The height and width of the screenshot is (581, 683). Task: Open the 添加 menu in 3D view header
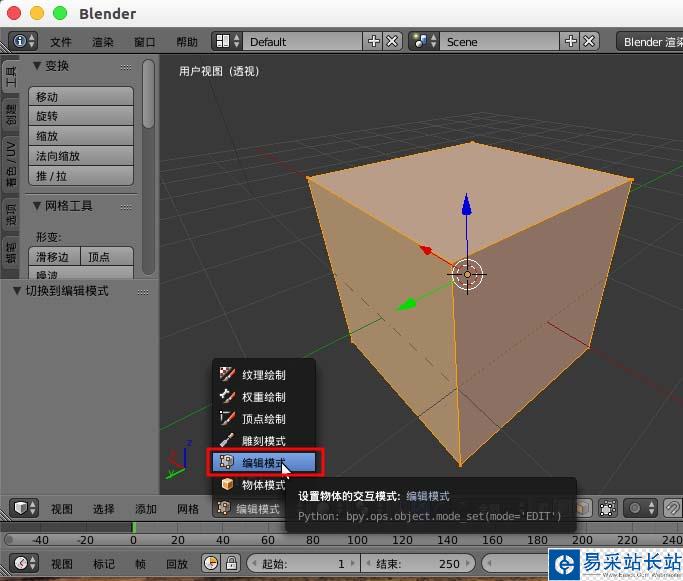(145, 509)
